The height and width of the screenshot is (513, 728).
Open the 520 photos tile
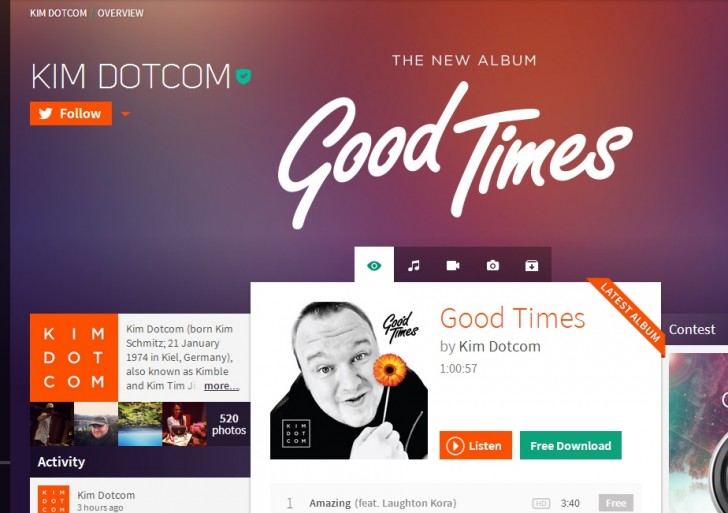click(228, 424)
